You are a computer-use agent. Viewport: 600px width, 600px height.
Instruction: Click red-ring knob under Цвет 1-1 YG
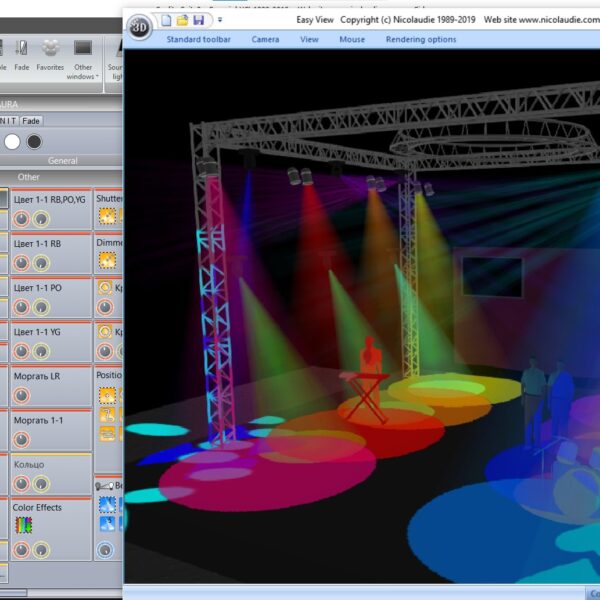[21, 351]
